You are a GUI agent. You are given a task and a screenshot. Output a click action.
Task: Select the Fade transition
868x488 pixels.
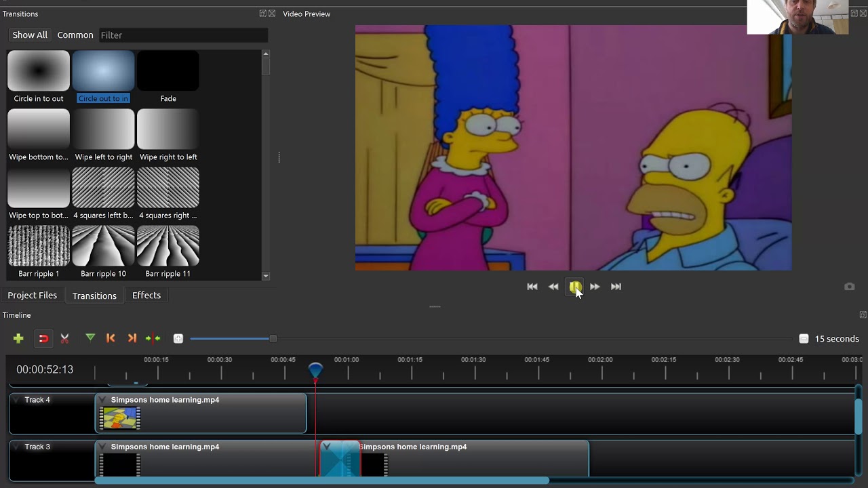pyautogui.click(x=168, y=77)
